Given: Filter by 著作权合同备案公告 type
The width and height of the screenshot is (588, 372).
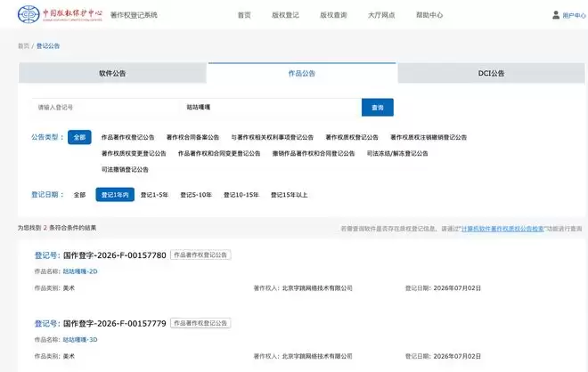Looking at the screenshot, I should (192, 137).
